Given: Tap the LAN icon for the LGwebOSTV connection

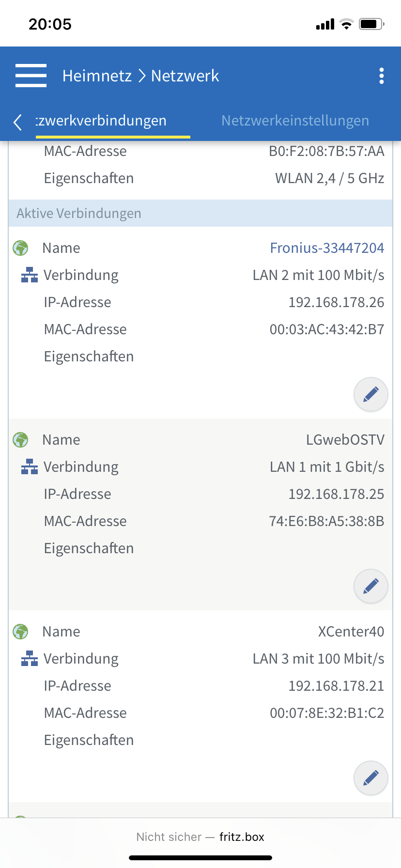Looking at the screenshot, I should click(x=30, y=467).
